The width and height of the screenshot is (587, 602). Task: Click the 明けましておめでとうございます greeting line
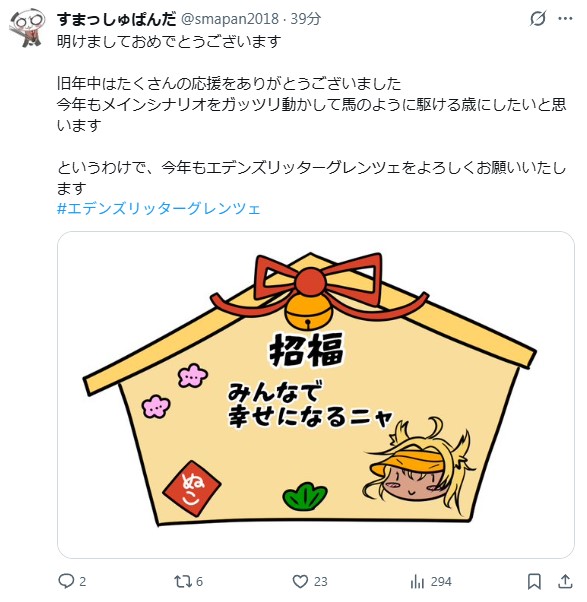[169, 41]
